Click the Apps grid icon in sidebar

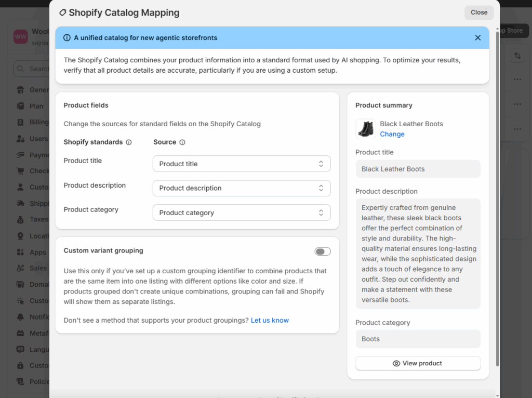pos(21,252)
